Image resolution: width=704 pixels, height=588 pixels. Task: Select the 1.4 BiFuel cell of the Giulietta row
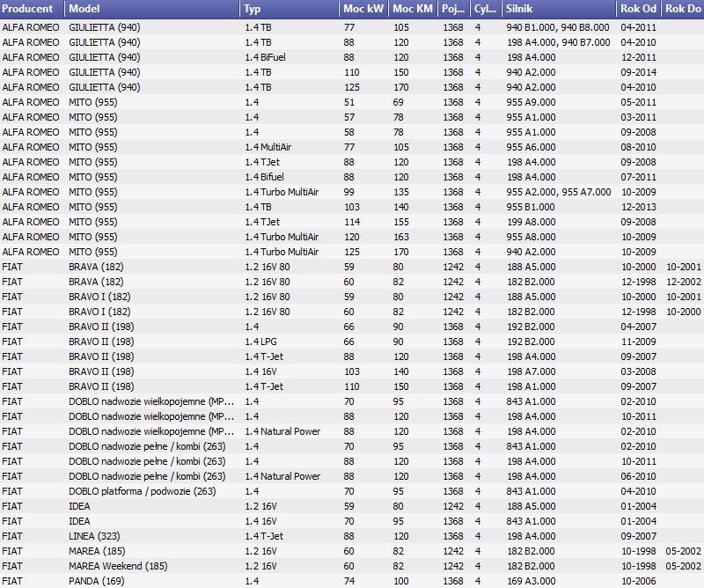coord(265,57)
